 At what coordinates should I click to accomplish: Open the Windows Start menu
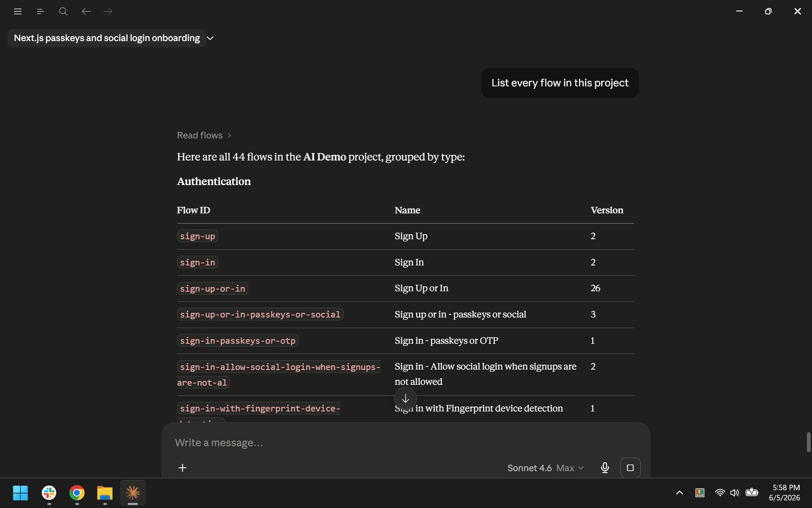point(20,493)
